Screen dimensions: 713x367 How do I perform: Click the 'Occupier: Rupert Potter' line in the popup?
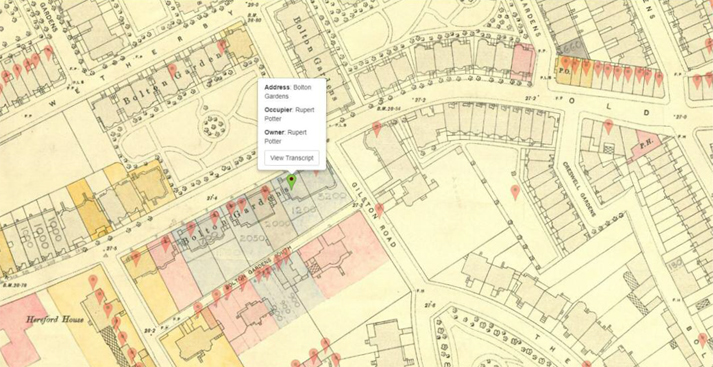pyautogui.click(x=289, y=114)
